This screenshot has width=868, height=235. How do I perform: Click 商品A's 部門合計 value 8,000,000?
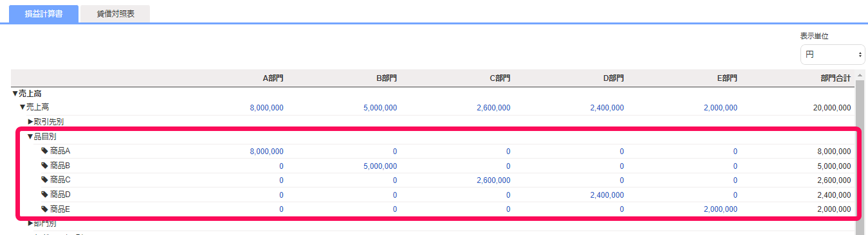point(834,152)
